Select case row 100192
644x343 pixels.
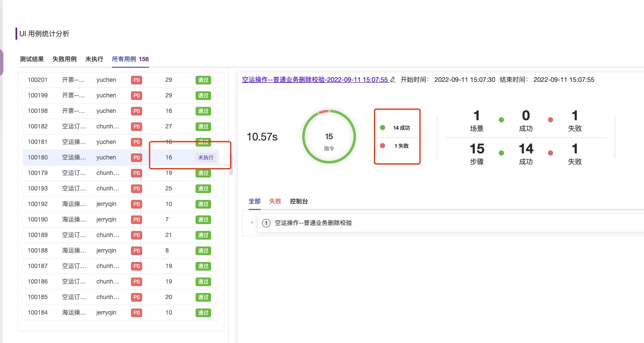[x=121, y=204]
